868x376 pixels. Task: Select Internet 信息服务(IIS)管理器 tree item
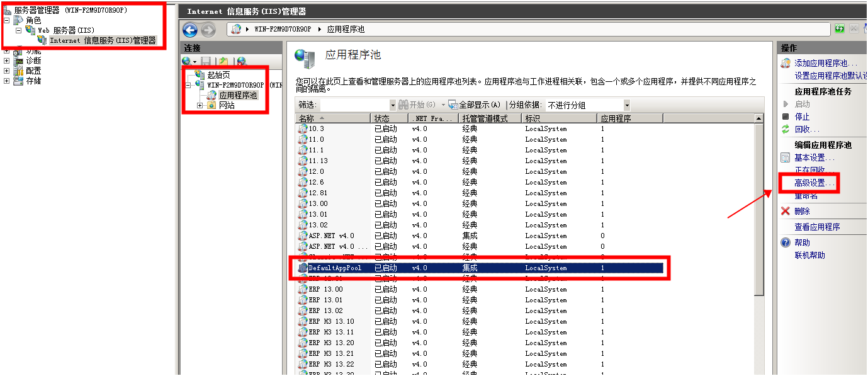[103, 40]
